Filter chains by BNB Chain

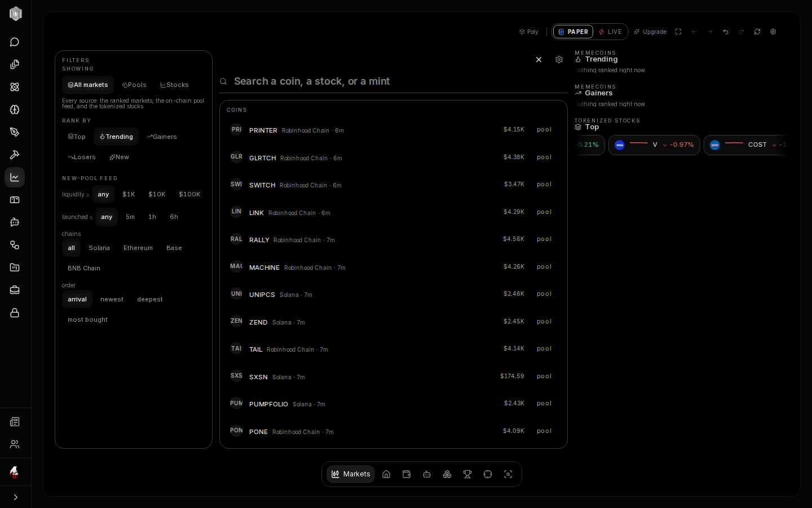84,268
